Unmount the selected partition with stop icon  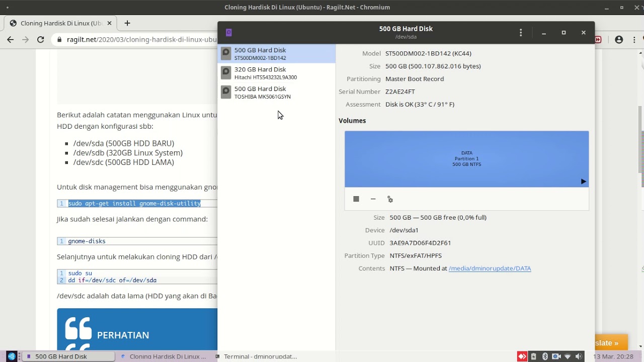[x=356, y=199]
